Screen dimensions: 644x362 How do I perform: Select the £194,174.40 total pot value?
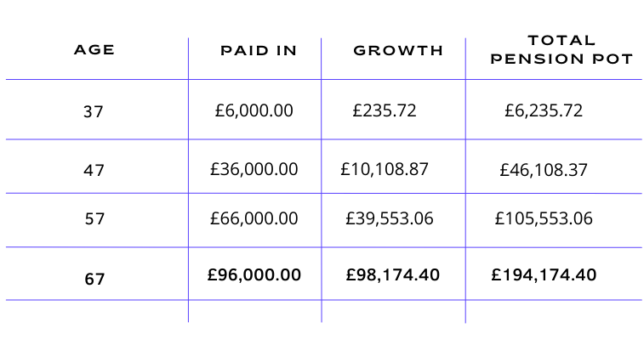pyautogui.click(x=544, y=274)
